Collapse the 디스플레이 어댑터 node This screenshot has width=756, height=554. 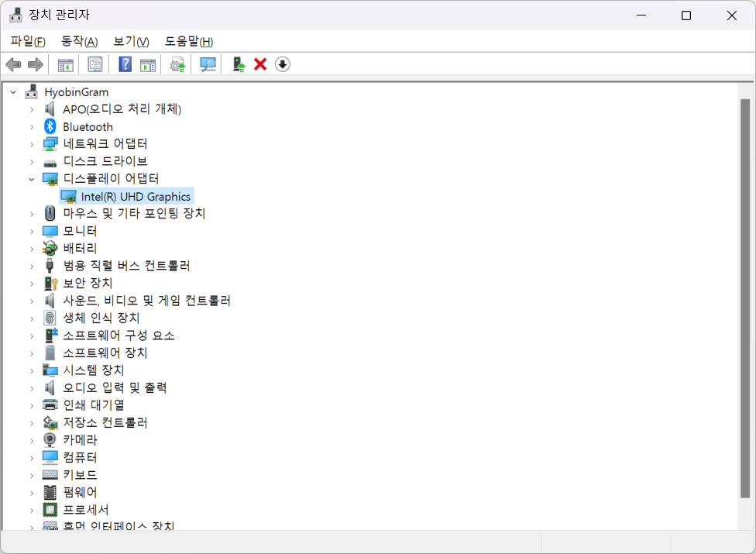pos(32,179)
